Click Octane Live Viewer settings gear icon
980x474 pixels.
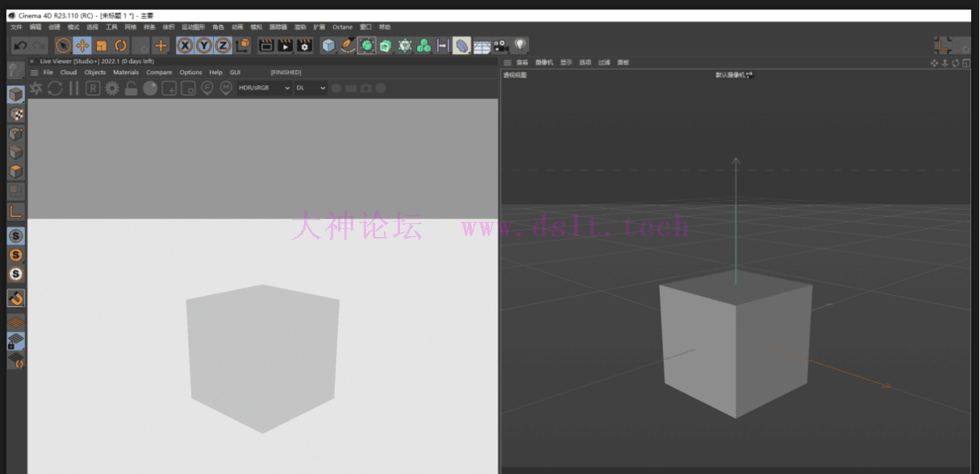112,89
